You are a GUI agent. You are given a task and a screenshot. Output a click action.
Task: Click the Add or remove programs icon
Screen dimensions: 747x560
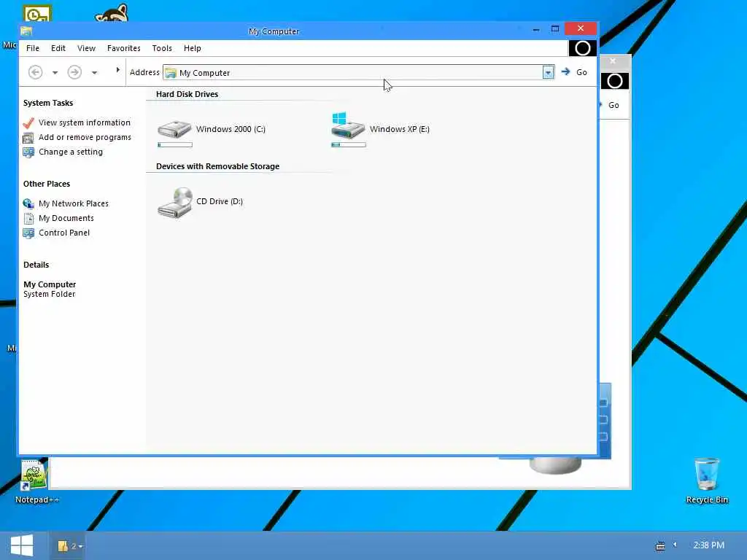pyautogui.click(x=28, y=138)
